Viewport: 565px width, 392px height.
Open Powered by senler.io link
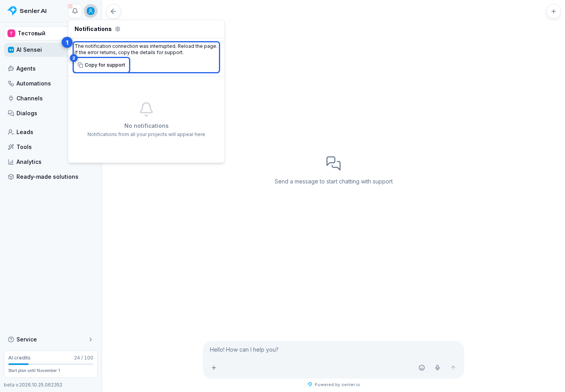334,385
